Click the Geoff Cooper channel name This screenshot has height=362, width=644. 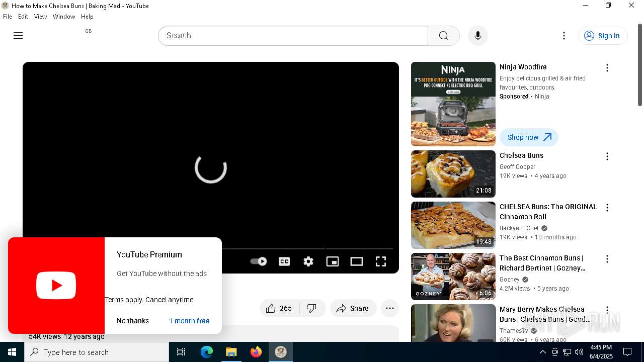(x=517, y=167)
